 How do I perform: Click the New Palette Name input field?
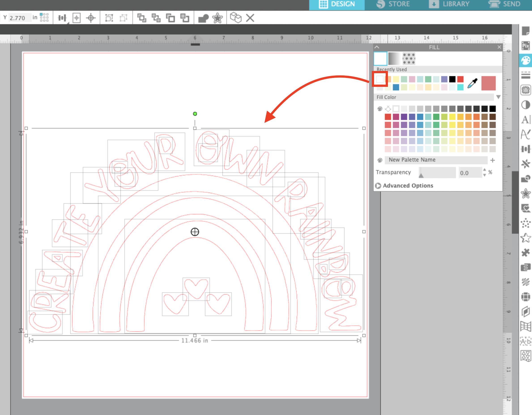436,160
